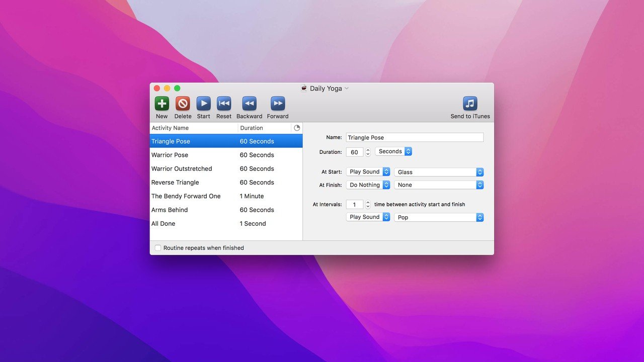Delete the selected activity via toolbar
The height and width of the screenshot is (362, 644).
pos(183,104)
